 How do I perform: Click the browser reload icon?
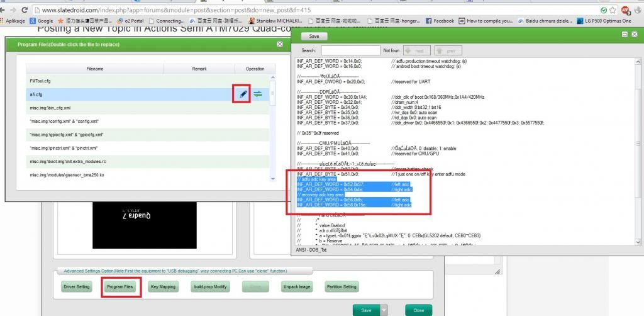[25, 10]
